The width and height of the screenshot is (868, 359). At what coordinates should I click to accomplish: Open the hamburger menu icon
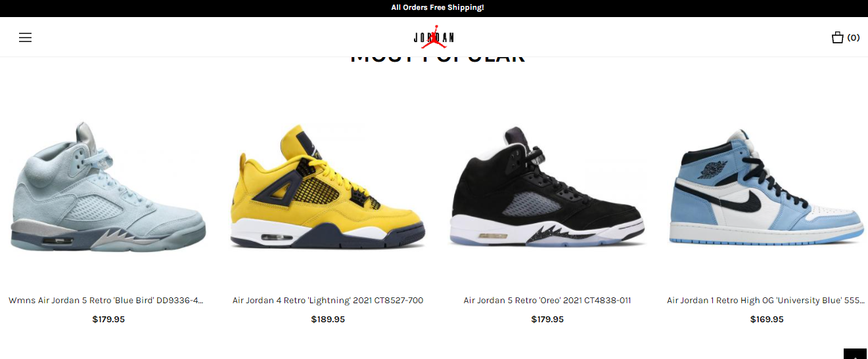[x=25, y=37]
